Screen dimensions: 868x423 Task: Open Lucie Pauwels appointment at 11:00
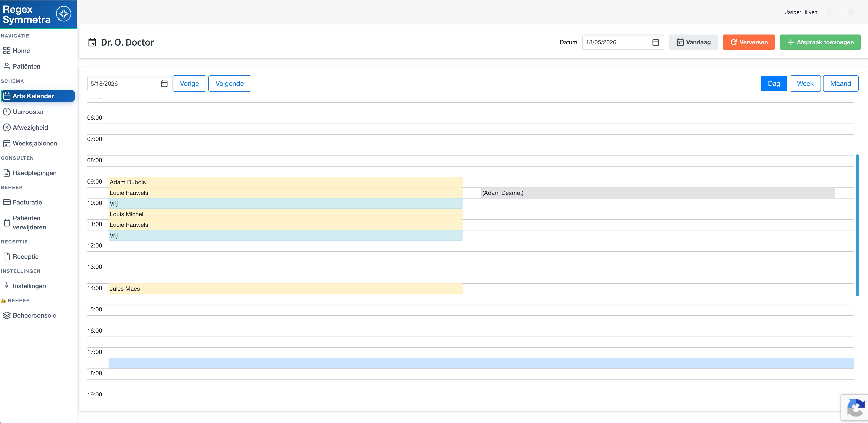click(x=285, y=225)
